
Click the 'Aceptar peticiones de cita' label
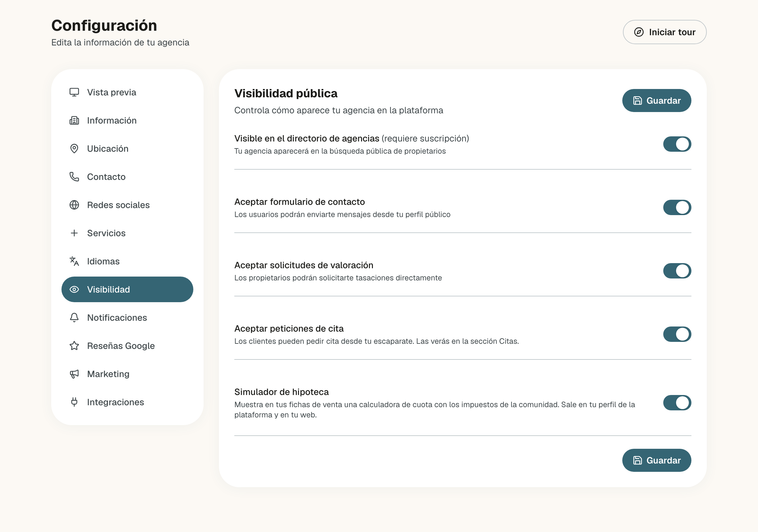pos(289,328)
